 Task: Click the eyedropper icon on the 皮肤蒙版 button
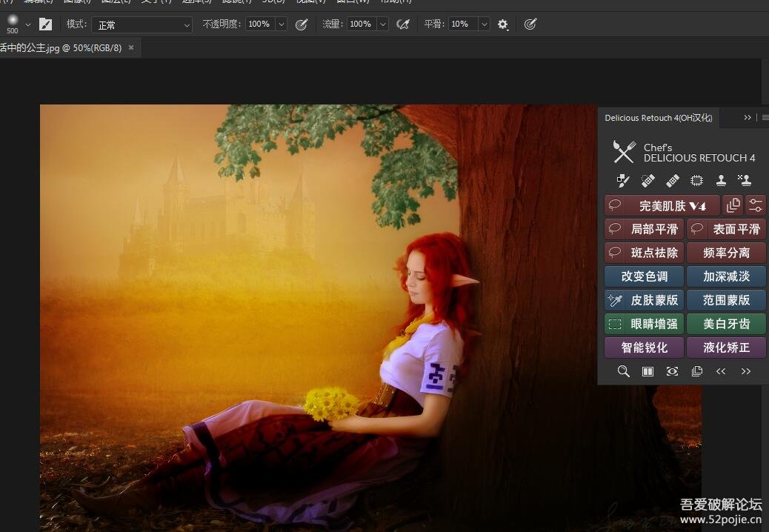point(614,299)
